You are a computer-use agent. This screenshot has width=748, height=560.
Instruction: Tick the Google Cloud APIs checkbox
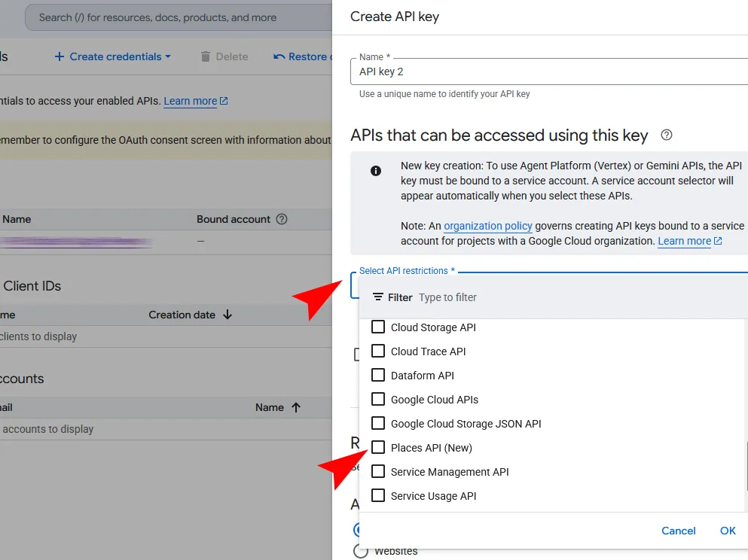[x=378, y=399]
